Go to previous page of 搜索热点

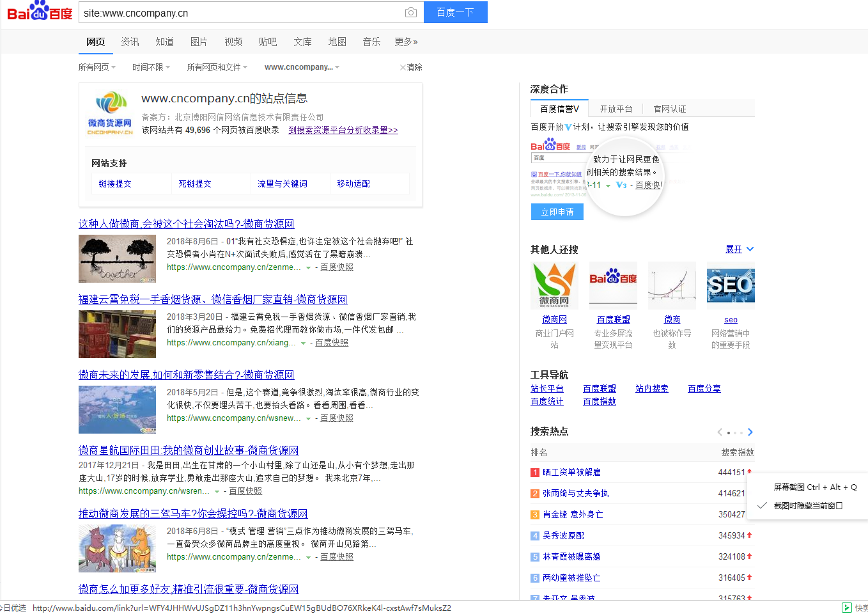[720, 432]
